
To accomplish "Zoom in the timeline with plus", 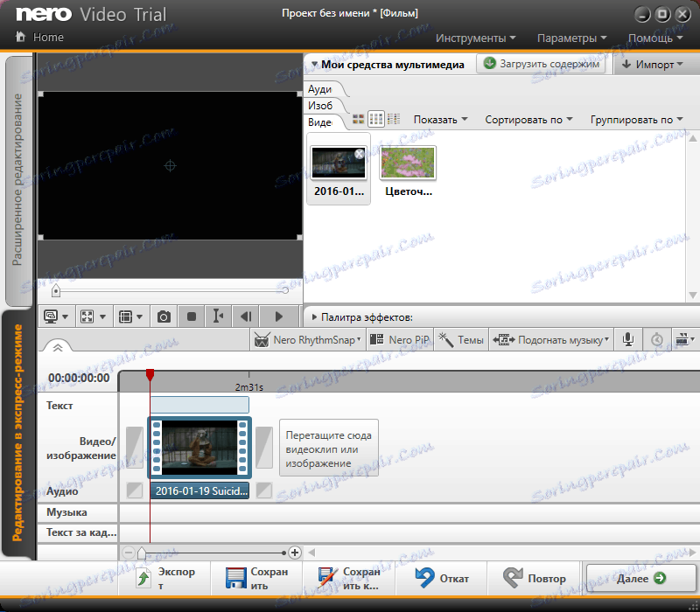I will 295,553.
